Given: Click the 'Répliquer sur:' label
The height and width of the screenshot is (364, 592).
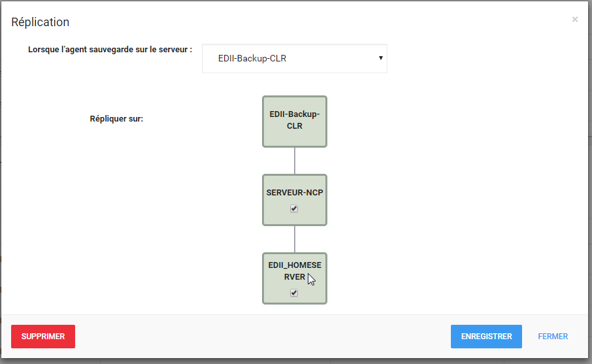Looking at the screenshot, I should pyautogui.click(x=116, y=119).
